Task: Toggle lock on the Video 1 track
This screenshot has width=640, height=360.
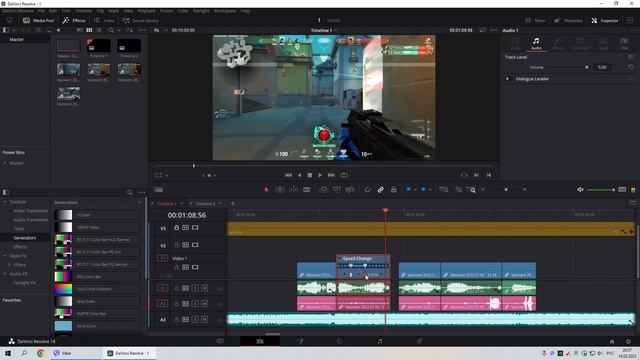Action: point(176,267)
